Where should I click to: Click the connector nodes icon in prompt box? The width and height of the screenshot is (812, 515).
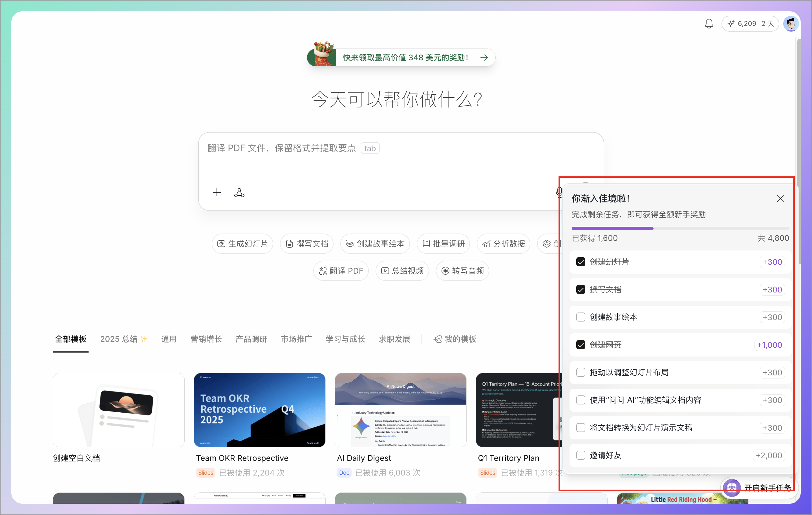pos(239,193)
